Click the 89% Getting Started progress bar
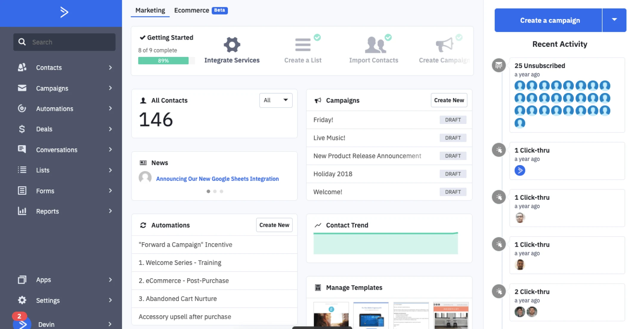 click(x=166, y=60)
